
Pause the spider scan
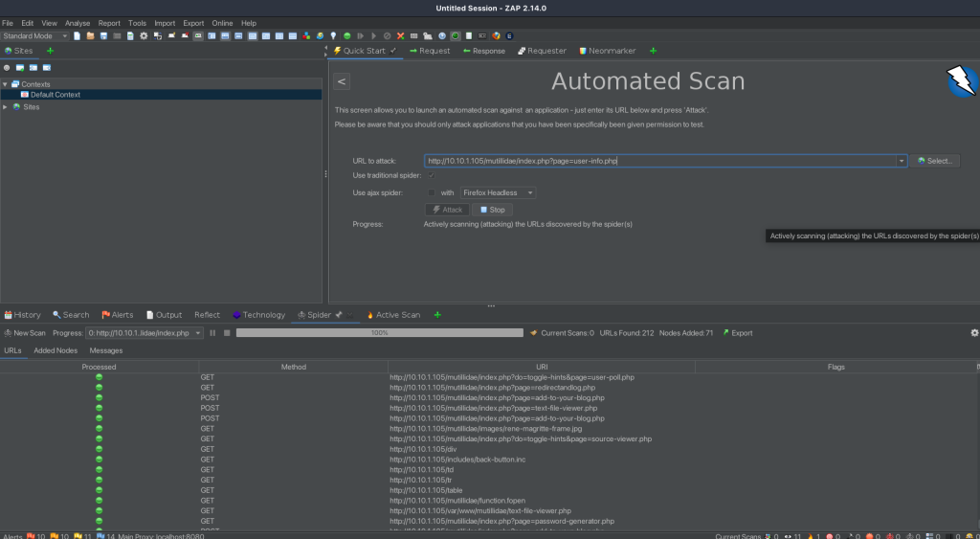[213, 333]
